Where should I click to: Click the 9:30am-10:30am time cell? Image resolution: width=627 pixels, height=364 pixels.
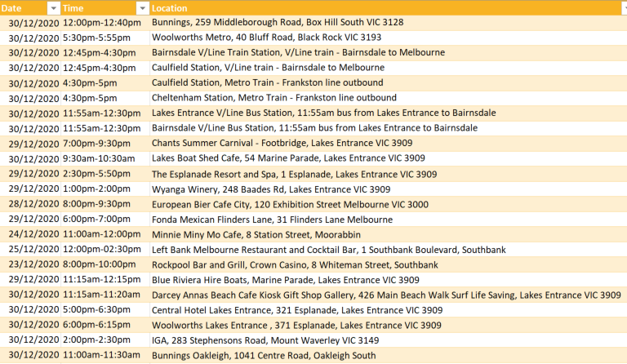105,159
